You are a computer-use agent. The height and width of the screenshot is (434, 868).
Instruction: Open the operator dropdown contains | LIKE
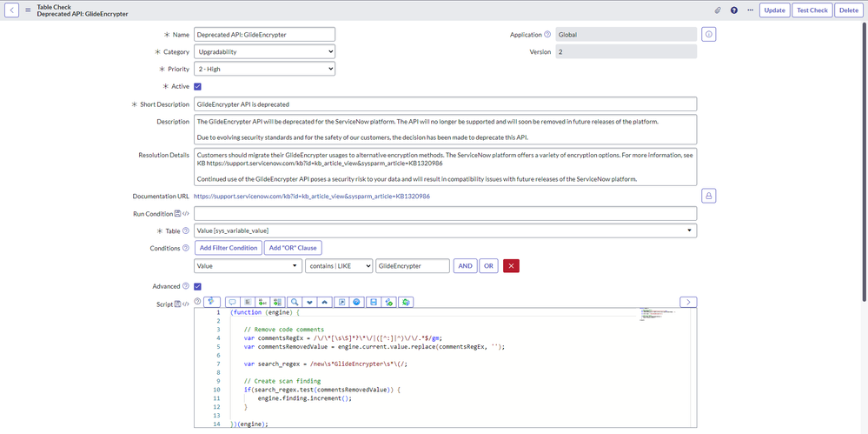pos(339,266)
